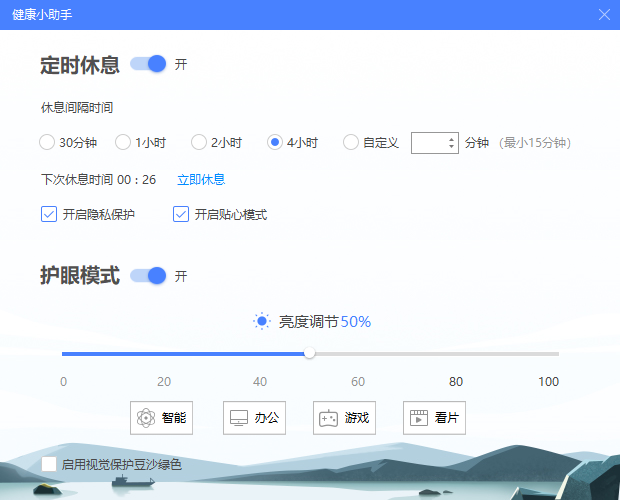
Task: Increase custom minutes with stepper up arrow
Action: [451, 138]
